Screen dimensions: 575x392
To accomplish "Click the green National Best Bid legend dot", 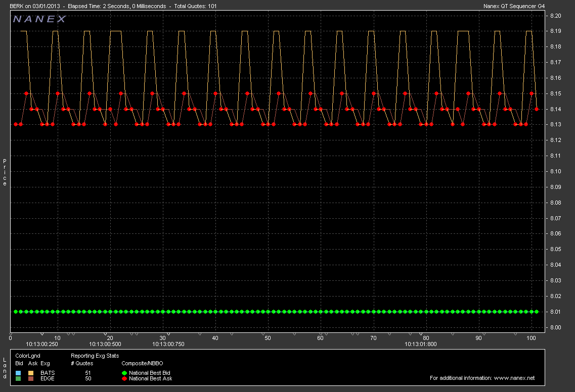I will click(124, 373).
